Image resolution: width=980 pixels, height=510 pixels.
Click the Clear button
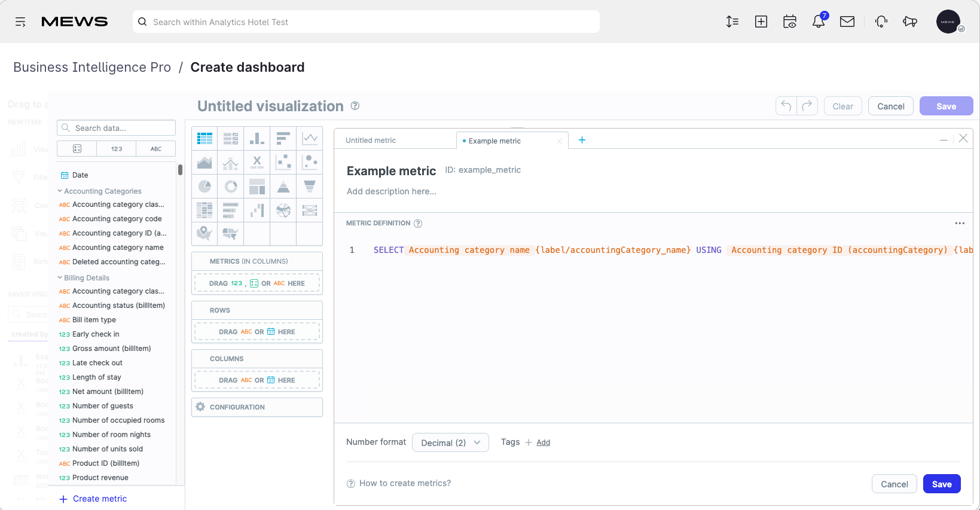(x=842, y=106)
